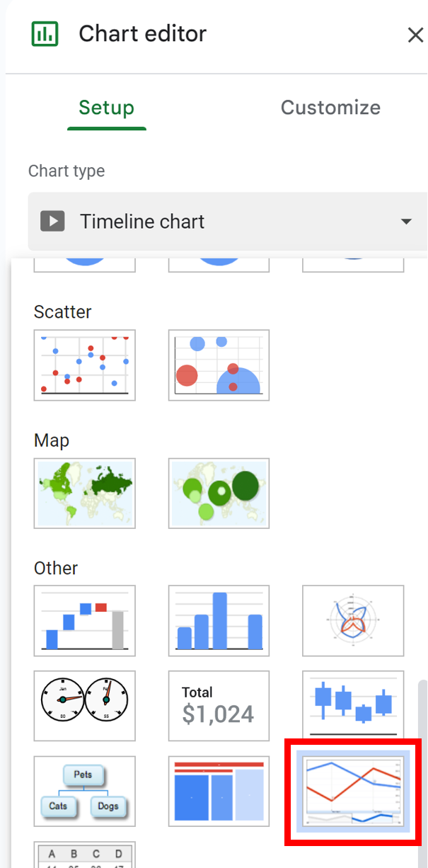
Task: Choose the bubble chart type
Action: click(219, 365)
